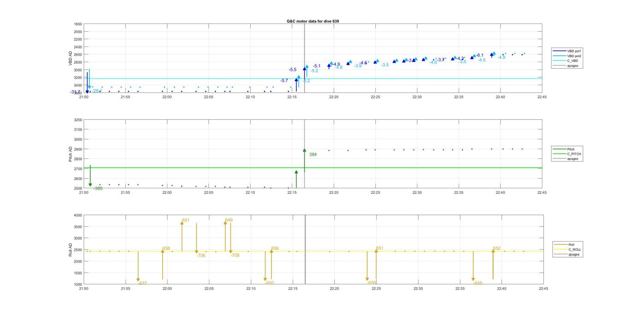Click the roll arrow above '-655'
644x319 pixels.
click(x=473, y=266)
